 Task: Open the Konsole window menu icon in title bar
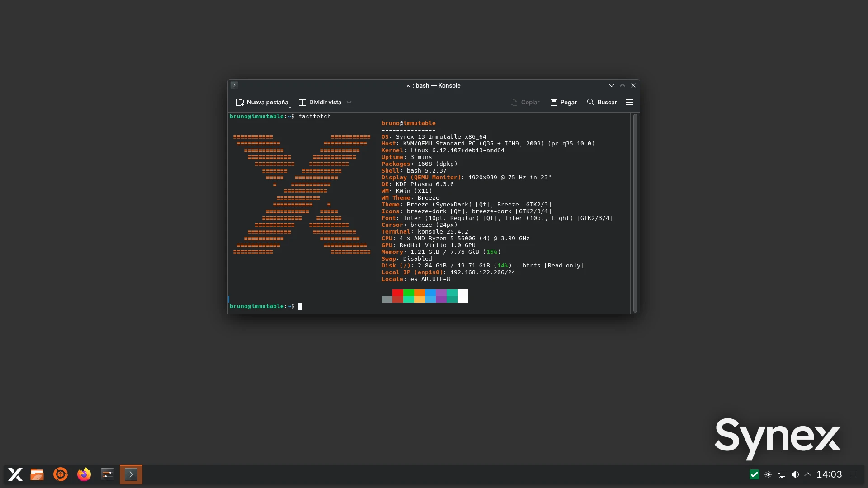[234, 85]
